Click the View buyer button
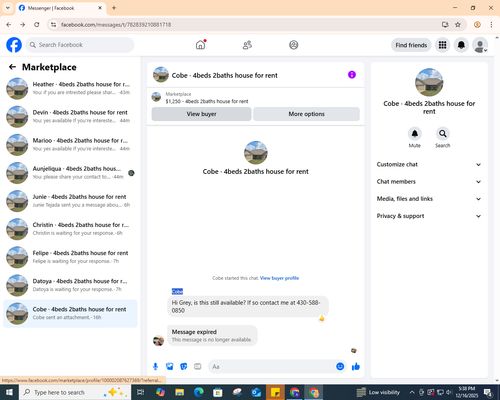 pos(201,114)
